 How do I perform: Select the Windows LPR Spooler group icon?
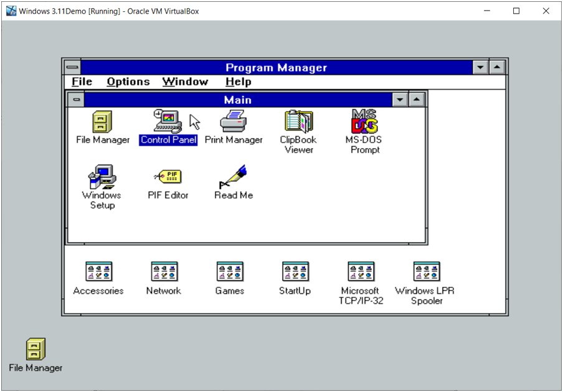pos(427,271)
